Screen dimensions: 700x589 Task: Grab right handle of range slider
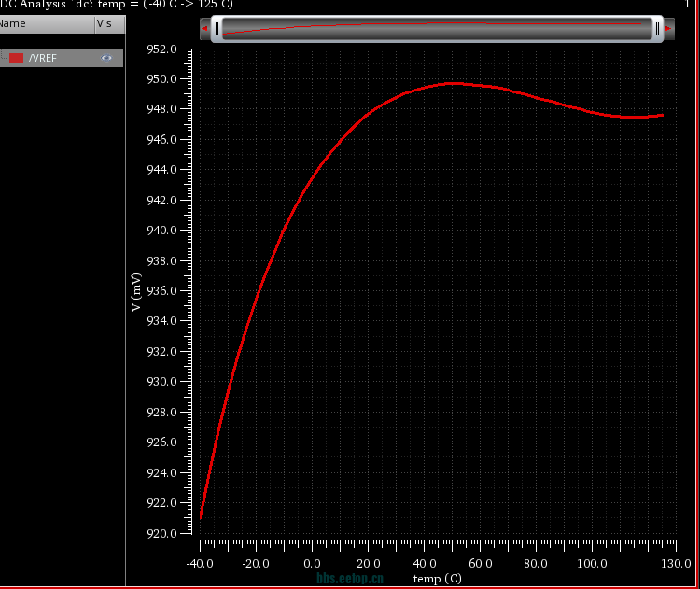(x=658, y=29)
